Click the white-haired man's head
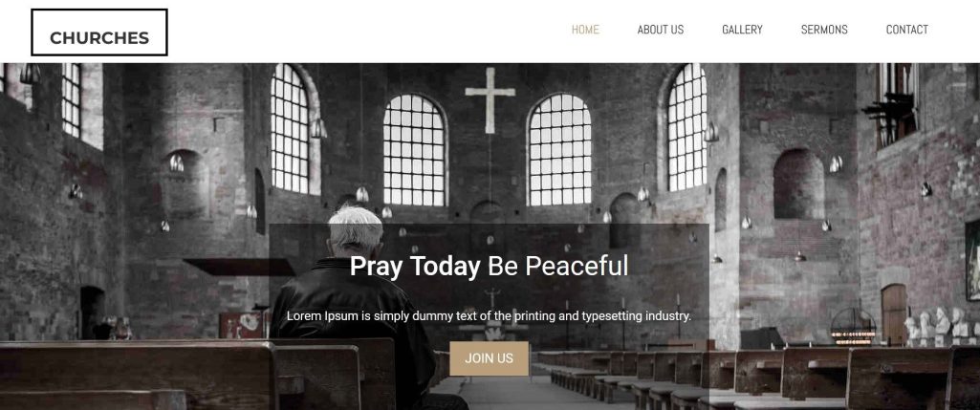This screenshot has height=410, width=980. coord(356,231)
